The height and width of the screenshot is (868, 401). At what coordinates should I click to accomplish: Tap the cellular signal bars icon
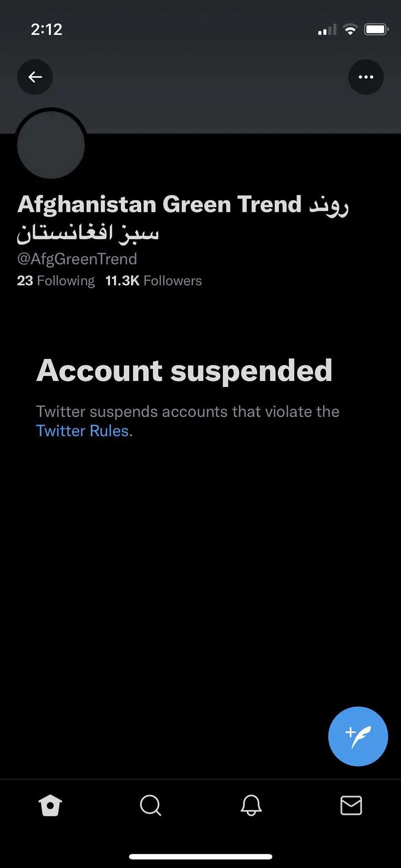coord(327,30)
